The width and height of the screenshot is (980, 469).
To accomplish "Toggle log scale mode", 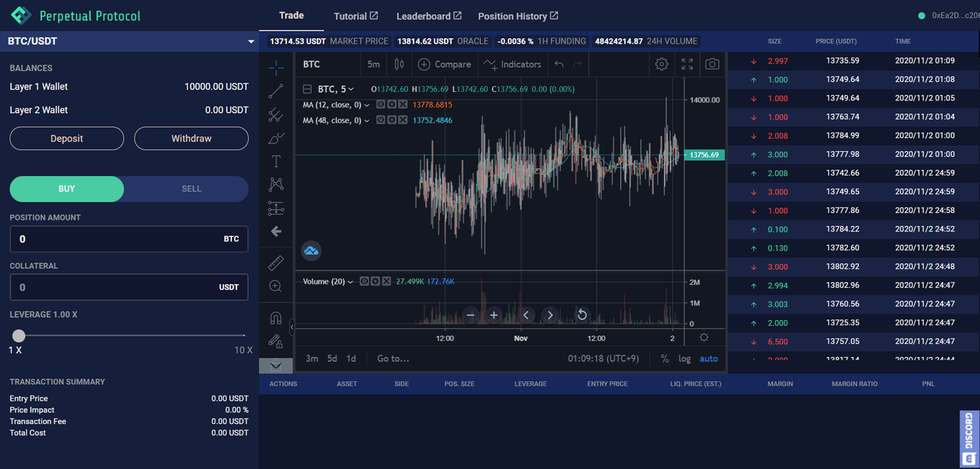I will click(x=684, y=359).
